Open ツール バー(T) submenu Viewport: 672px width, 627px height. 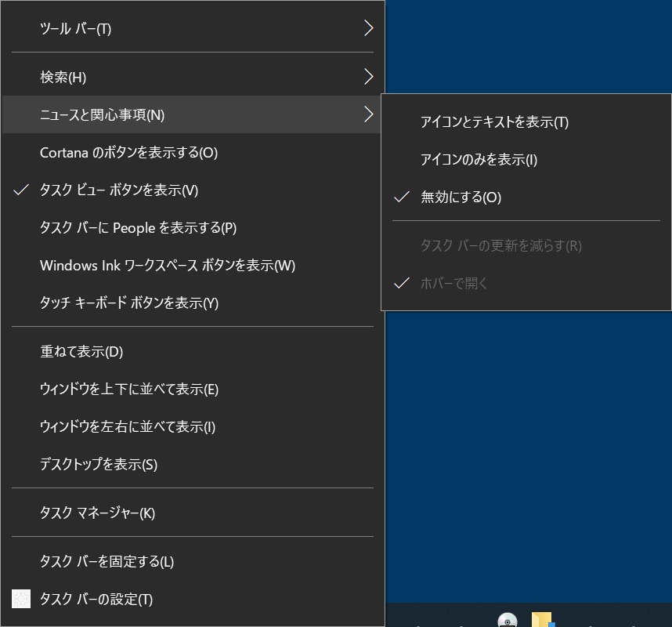(192, 29)
